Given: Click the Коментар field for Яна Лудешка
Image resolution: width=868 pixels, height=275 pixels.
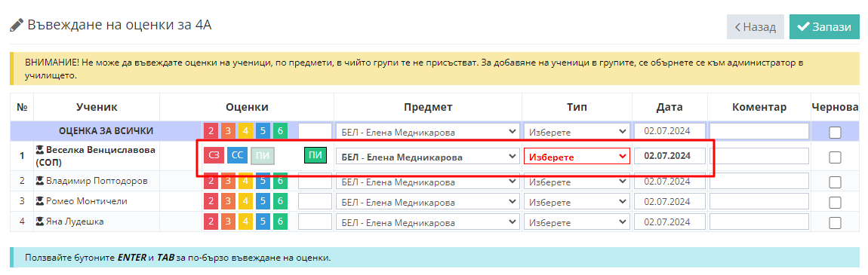Looking at the screenshot, I should coord(759,222).
